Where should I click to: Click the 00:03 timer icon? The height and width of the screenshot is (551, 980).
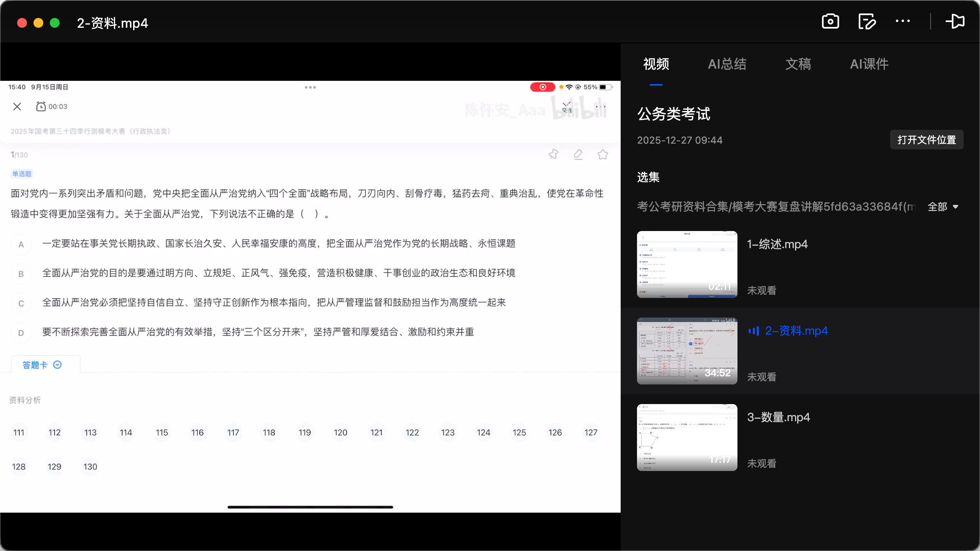click(42, 106)
